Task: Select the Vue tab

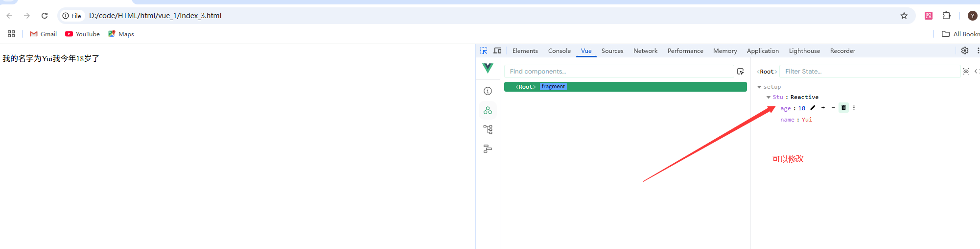Action: point(586,51)
